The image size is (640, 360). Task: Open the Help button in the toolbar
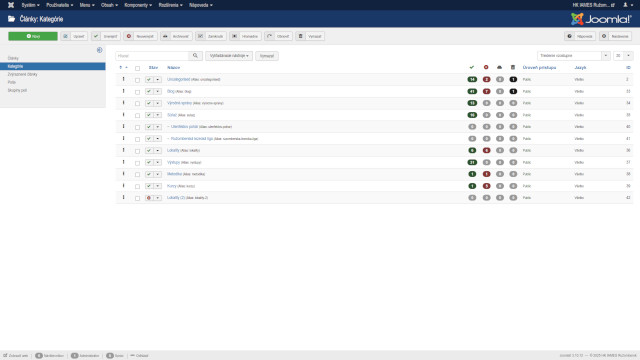pos(580,36)
